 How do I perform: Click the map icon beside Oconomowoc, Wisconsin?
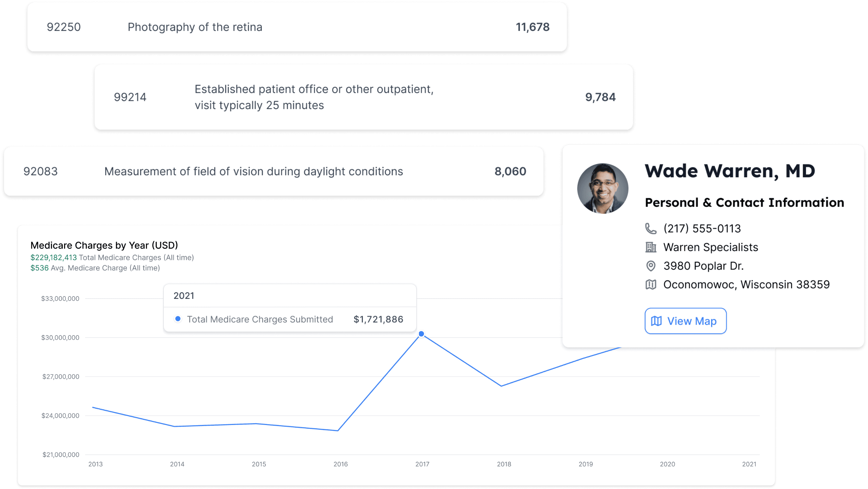(x=650, y=285)
